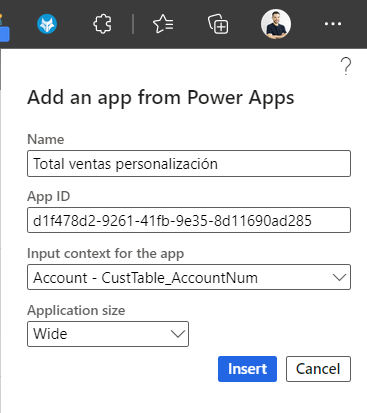Click the 'Name' label
This screenshot has width=367, height=413.
point(46,139)
